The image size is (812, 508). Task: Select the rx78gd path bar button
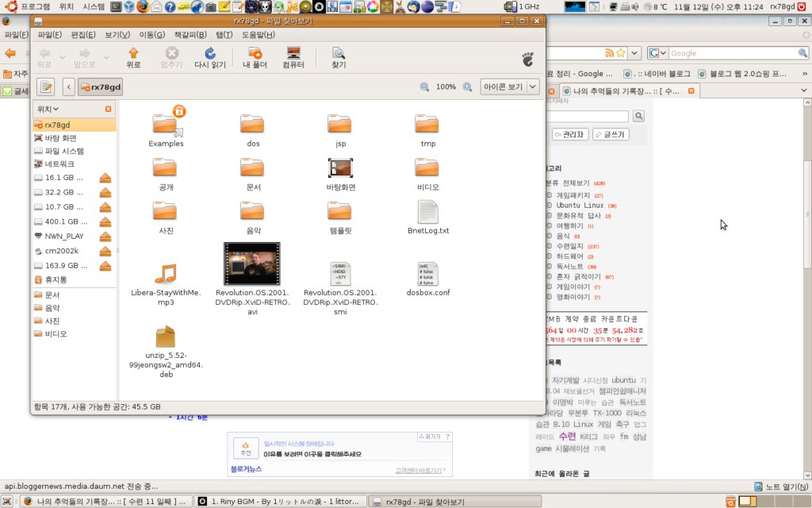(x=101, y=87)
